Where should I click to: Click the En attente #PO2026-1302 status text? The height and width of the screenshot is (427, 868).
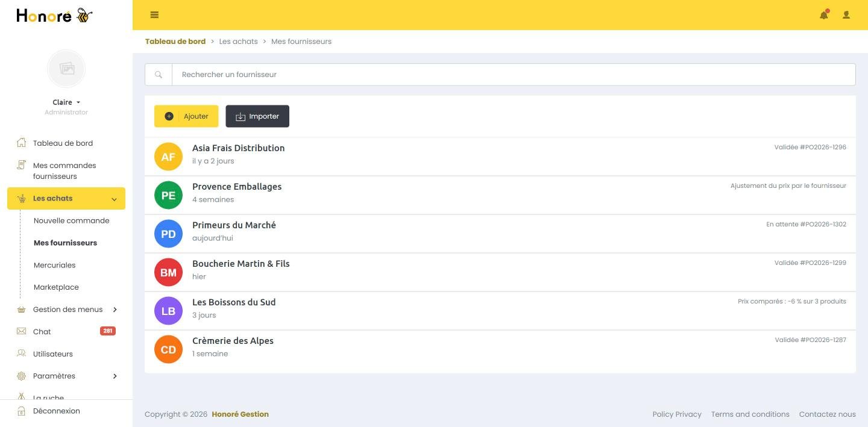click(x=807, y=224)
